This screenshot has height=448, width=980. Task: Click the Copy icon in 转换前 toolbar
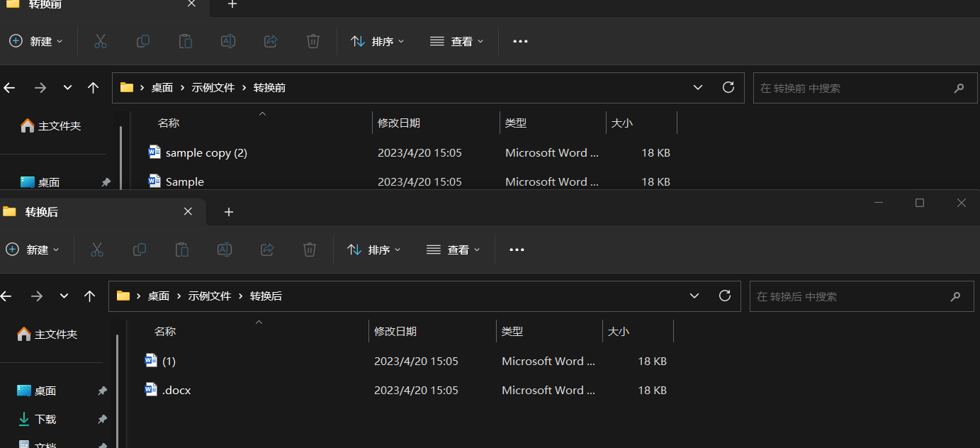143,40
